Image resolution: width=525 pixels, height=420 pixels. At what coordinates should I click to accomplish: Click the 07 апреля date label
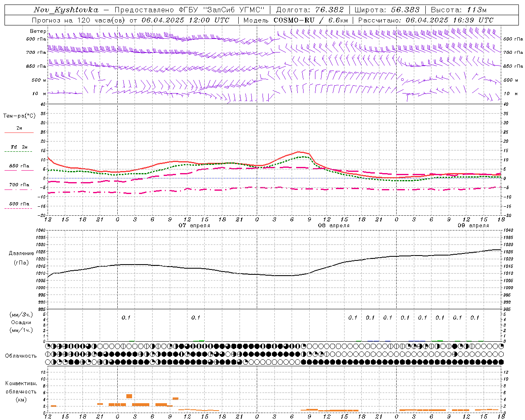point(194,226)
